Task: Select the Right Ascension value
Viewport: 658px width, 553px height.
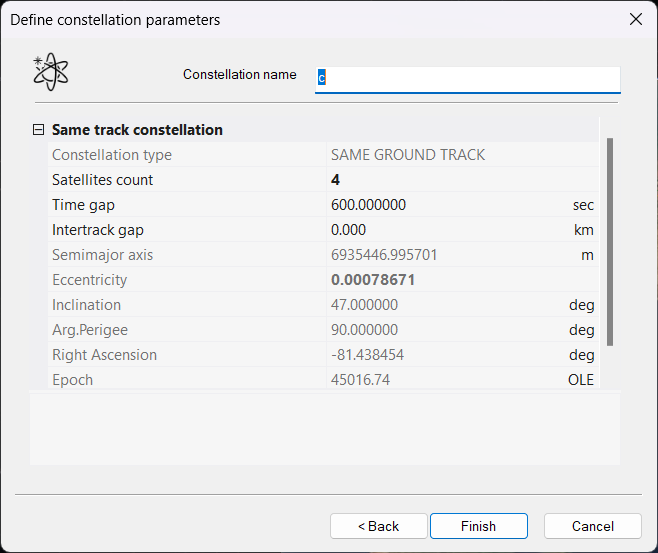Action: [440, 355]
